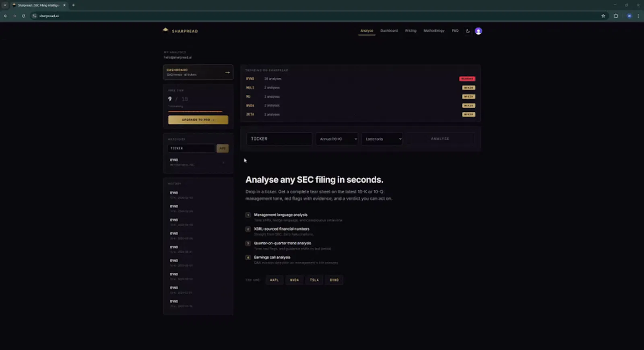Bookmark this page with the star
644x350 pixels.
pyautogui.click(x=603, y=16)
